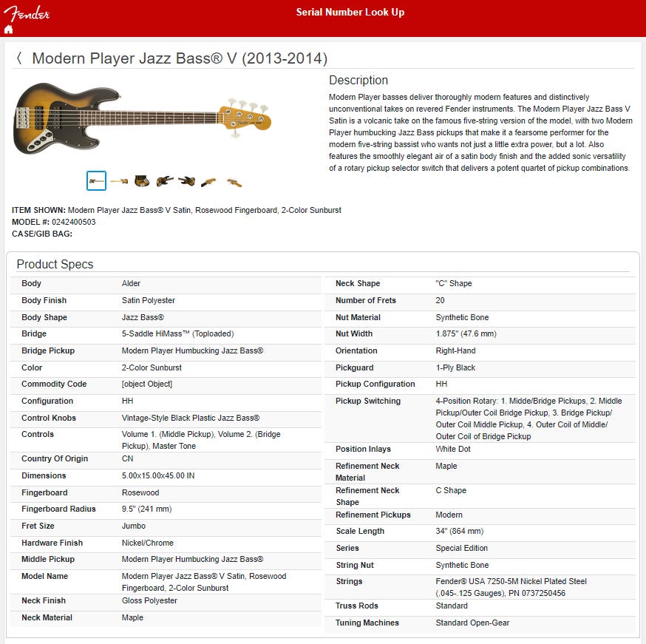Click the Control Knobs value Vintage-Style Black Plastic
This screenshot has width=646, height=644.
tap(191, 418)
